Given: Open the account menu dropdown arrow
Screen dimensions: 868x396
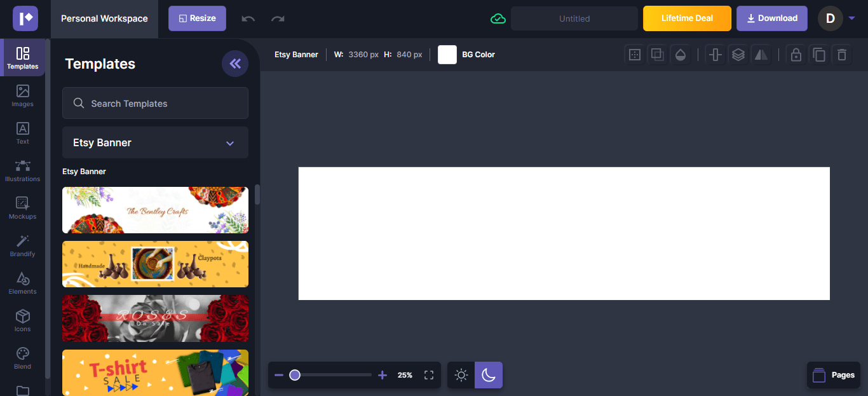Looking at the screenshot, I should point(851,18).
